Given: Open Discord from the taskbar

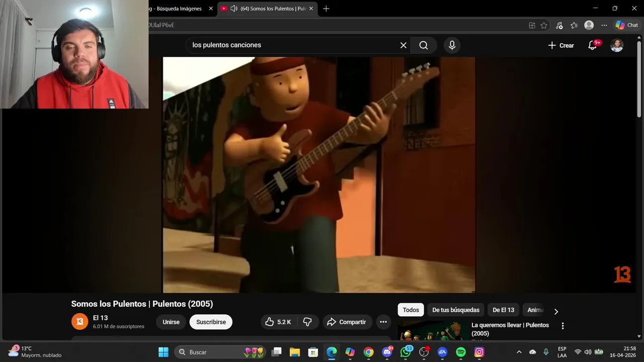Looking at the screenshot, I should tap(387, 352).
